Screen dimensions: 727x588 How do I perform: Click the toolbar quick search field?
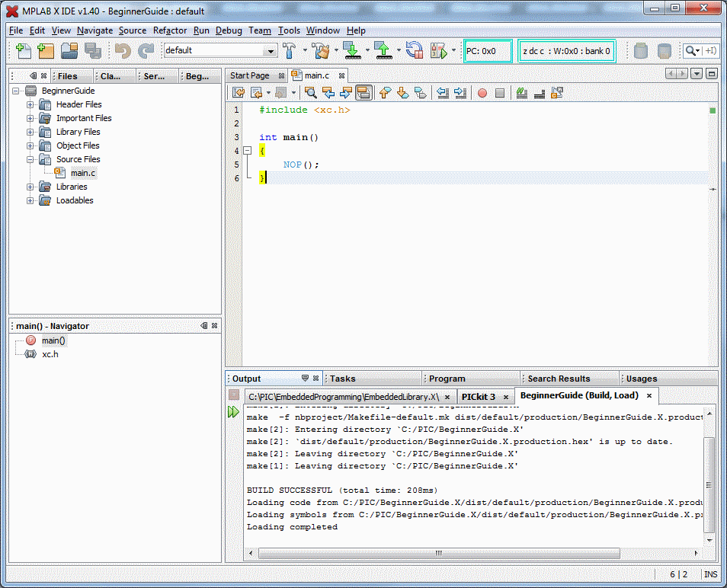click(x=700, y=50)
